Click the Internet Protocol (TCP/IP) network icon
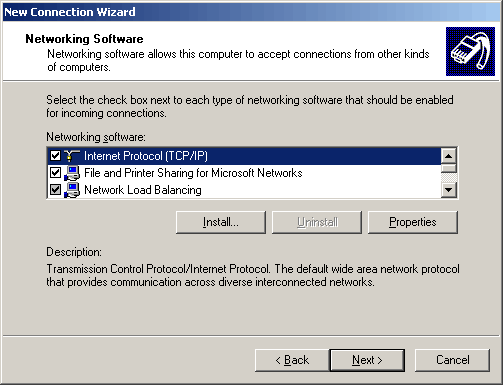503x385 pixels. (72, 156)
